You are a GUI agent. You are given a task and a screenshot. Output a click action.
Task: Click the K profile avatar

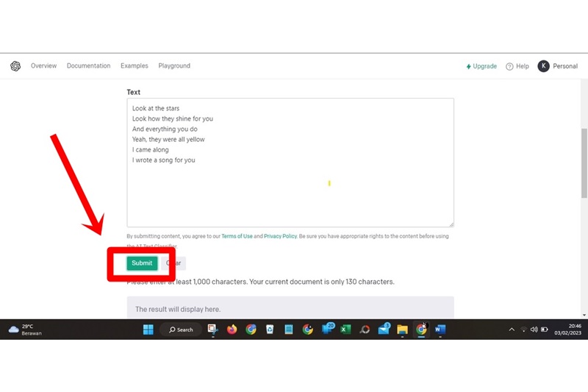(x=543, y=66)
